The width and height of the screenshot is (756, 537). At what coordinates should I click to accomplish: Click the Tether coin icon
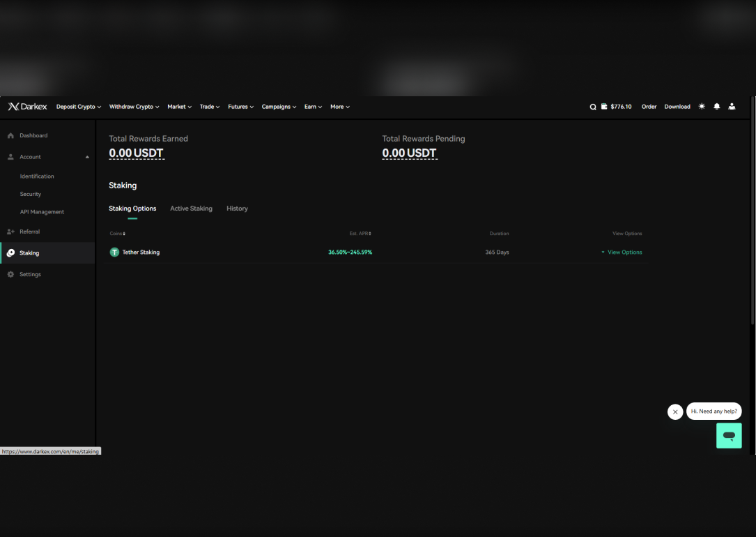point(114,252)
